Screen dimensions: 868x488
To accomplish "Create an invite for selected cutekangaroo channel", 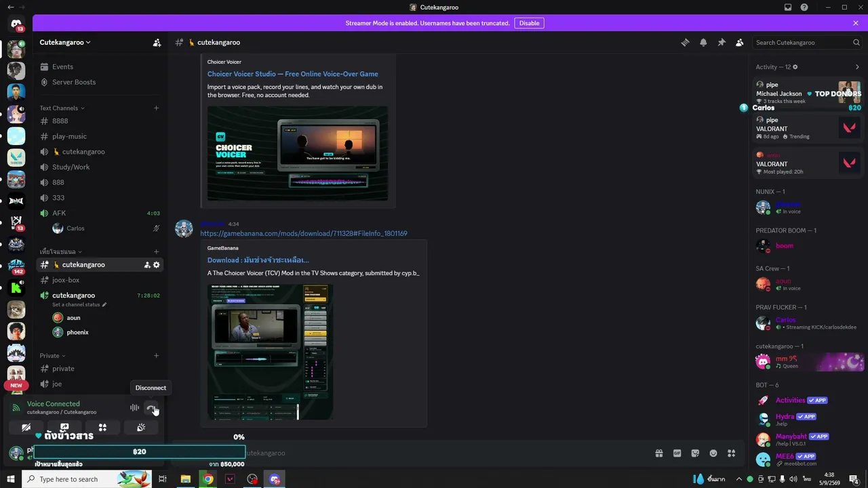I will click(x=146, y=265).
